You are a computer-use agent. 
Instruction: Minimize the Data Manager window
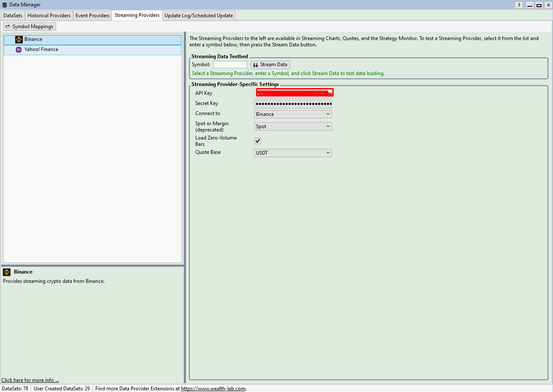coord(530,5)
